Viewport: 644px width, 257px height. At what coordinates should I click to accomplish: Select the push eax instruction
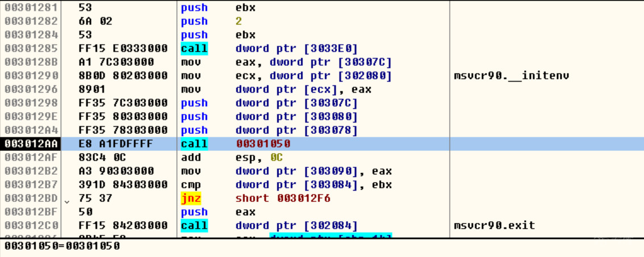click(x=218, y=212)
